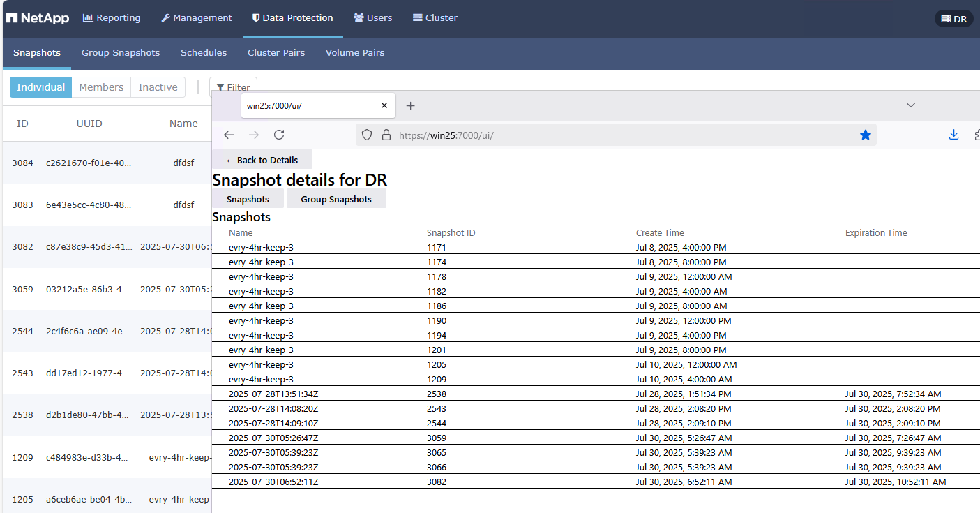Image resolution: width=980 pixels, height=513 pixels.
Task: Click the NetApp logo in the header
Action: [x=38, y=18]
